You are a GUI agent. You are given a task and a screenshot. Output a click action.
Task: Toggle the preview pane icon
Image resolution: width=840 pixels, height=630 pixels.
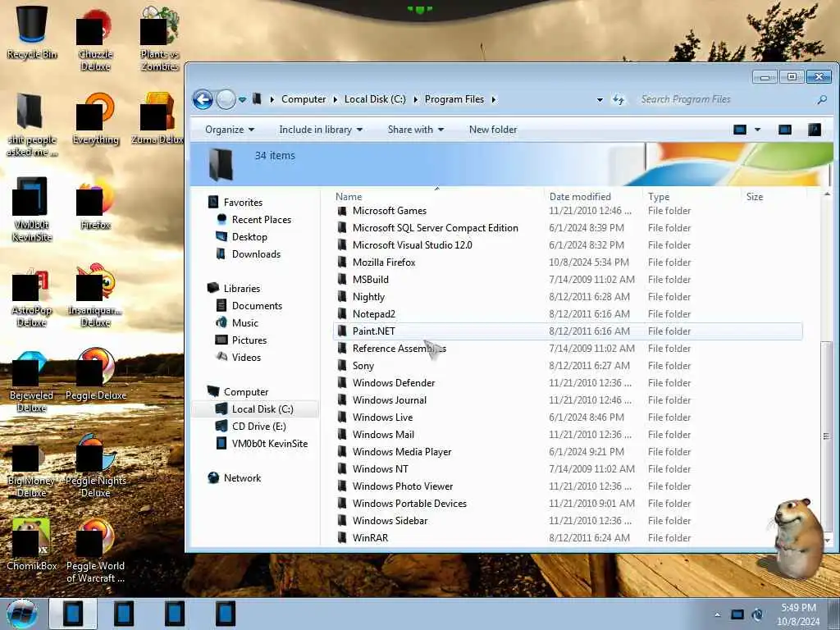[785, 130]
